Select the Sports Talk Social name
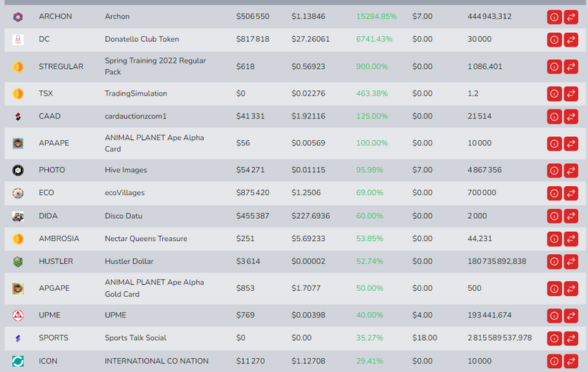 coord(136,338)
